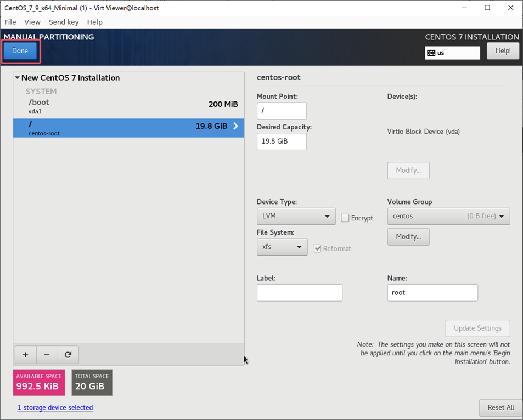Minimize the Virt Viewer window
523x420 pixels.
pyautogui.click(x=464, y=8)
